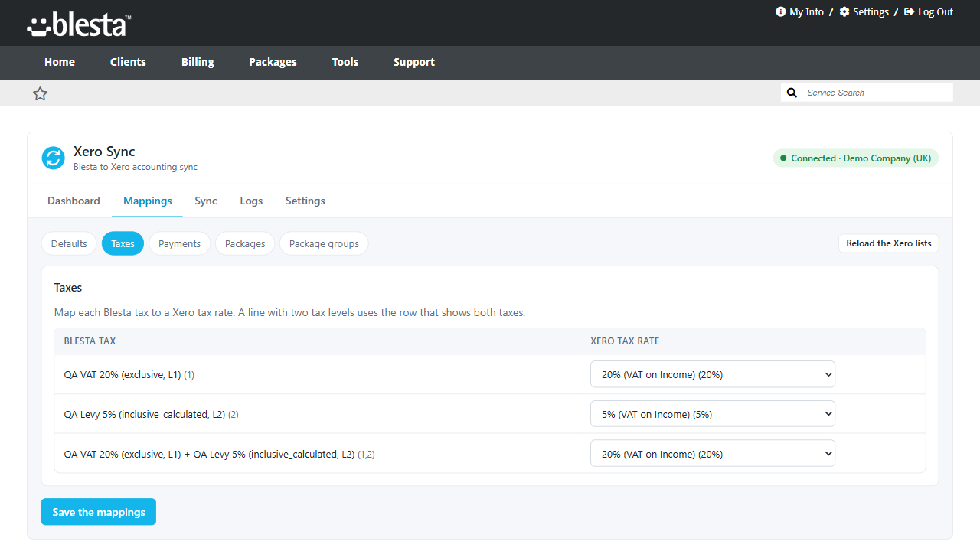The image size is (980, 551).
Task: Go to the Sync tab
Action: coord(206,201)
